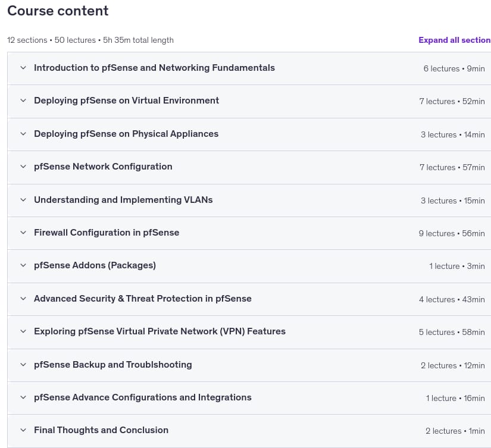This screenshot has width=491, height=448.
Task: Open section title pfSense Advance Configurations and Integrations
Action: 143,397
